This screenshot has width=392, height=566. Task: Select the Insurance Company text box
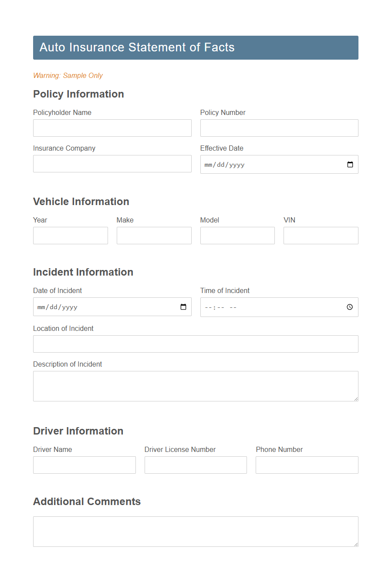point(112,164)
